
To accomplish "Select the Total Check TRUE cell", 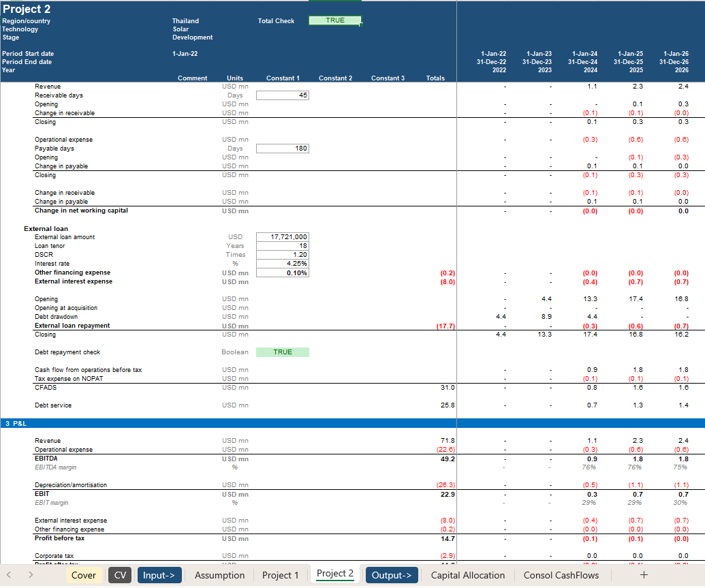I will 334,20.
